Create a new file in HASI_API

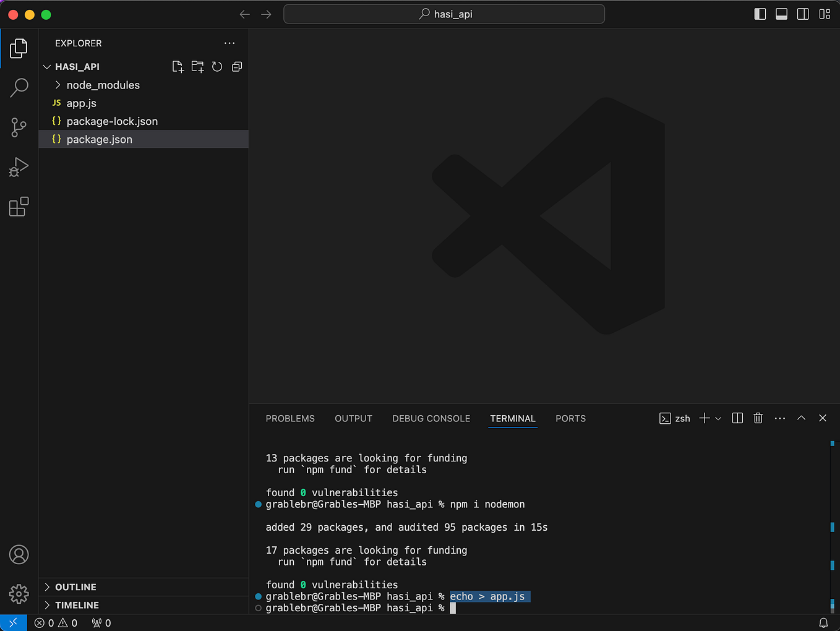point(178,66)
